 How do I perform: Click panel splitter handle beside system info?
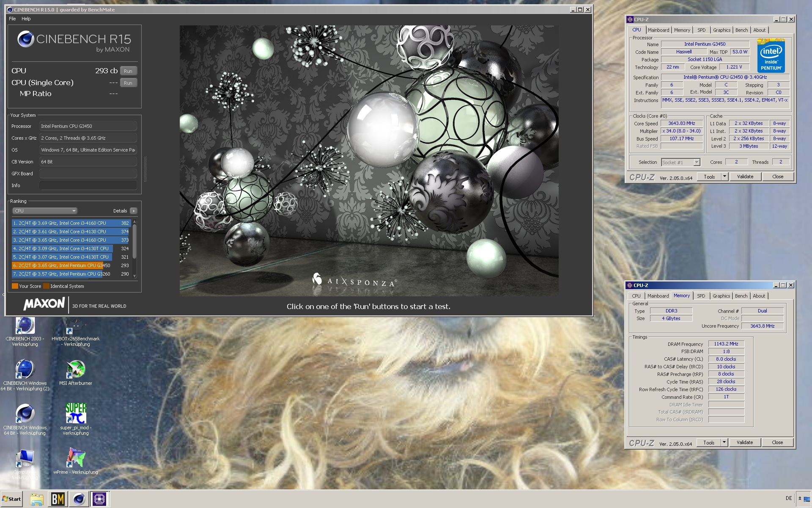point(145,169)
